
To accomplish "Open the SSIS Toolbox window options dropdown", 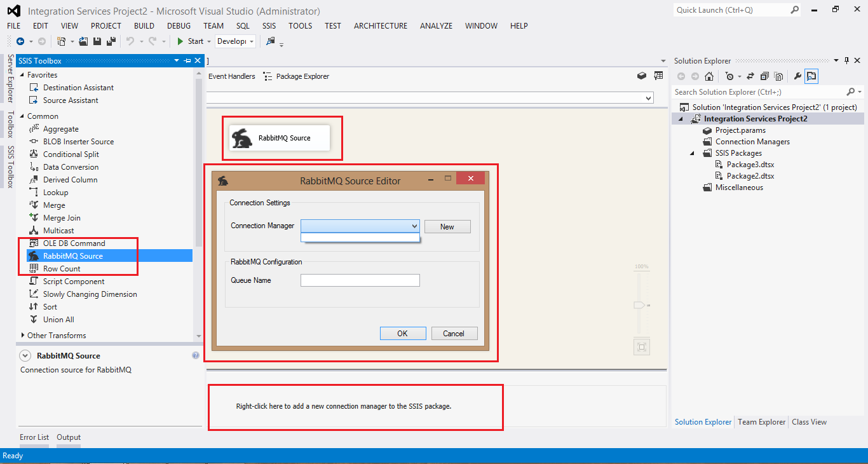I will (177, 61).
